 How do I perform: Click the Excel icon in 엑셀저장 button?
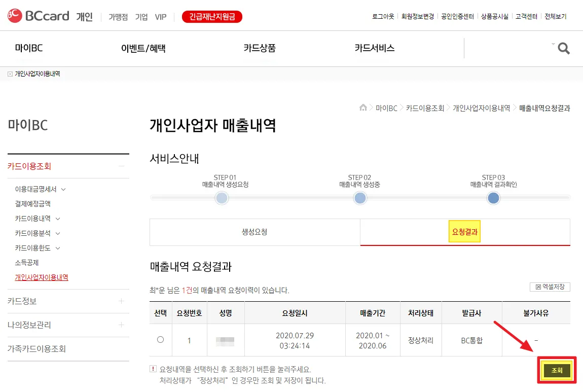pyautogui.click(x=538, y=287)
